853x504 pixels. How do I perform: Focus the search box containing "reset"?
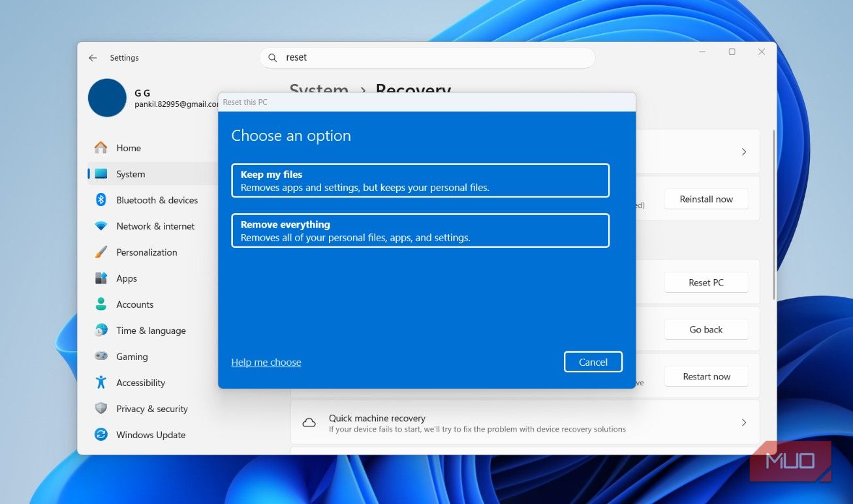(427, 57)
